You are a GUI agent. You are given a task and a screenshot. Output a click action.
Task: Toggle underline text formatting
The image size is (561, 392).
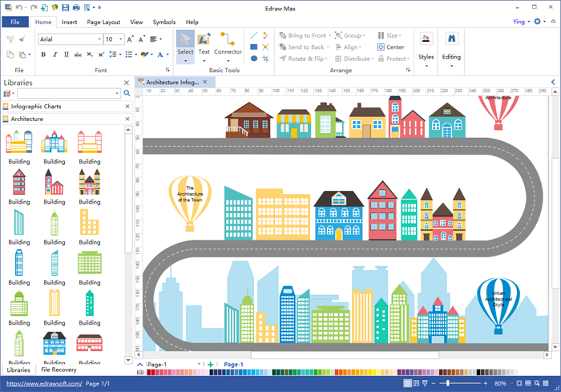pos(67,55)
